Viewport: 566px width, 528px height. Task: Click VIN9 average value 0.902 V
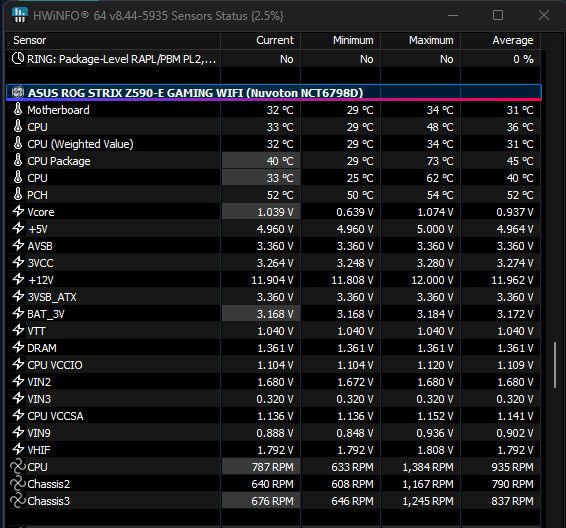[x=515, y=433]
